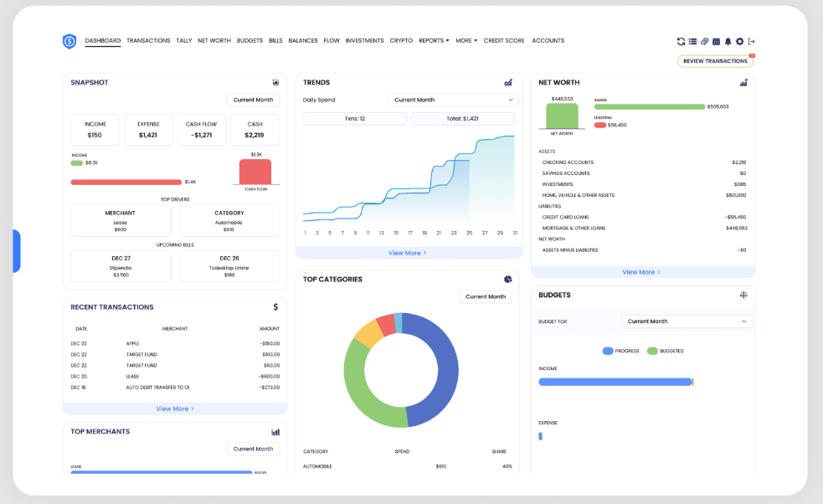Click the Trends panel chart icon

click(508, 82)
